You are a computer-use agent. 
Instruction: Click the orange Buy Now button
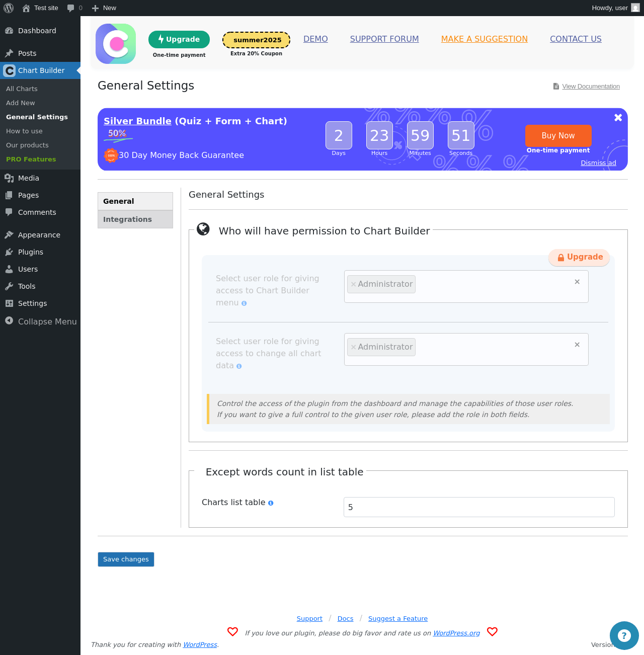[x=558, y=135]
